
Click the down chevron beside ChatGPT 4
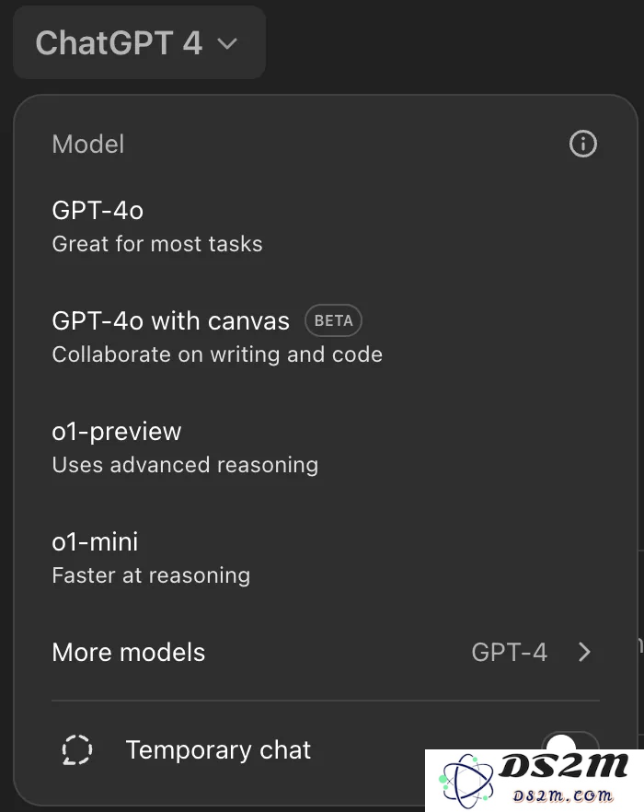pos(226,43)
